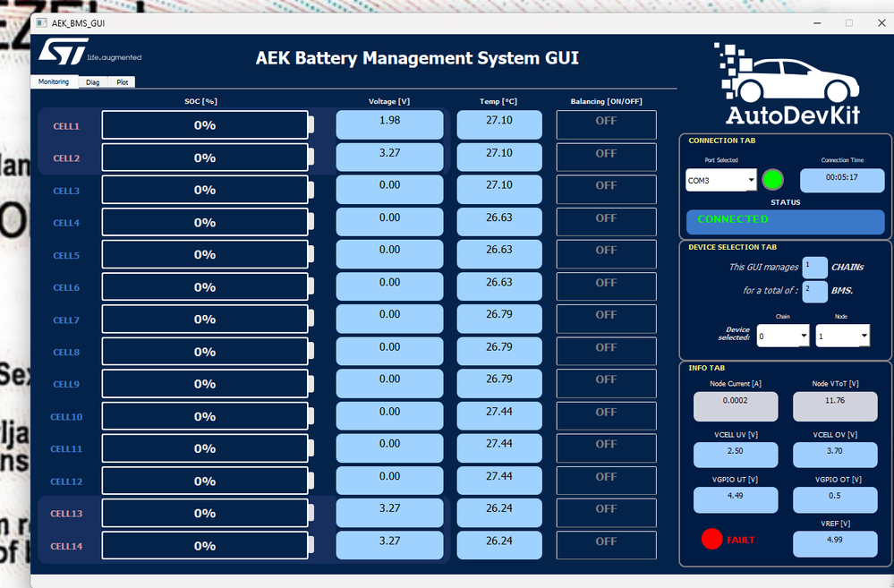
Task: Click CELL3 voltage 0.00
Action: (389, 190)
